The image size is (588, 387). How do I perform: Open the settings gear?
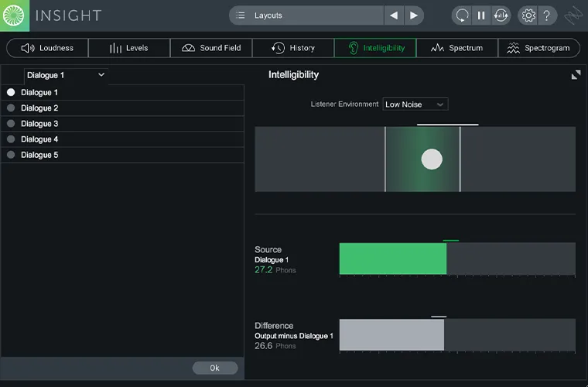[528, 15]
